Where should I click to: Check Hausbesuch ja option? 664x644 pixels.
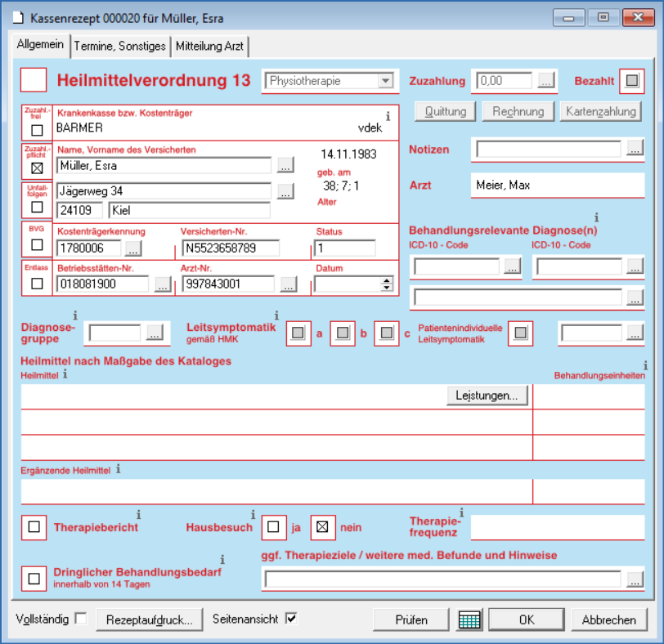tap(273, 527)
